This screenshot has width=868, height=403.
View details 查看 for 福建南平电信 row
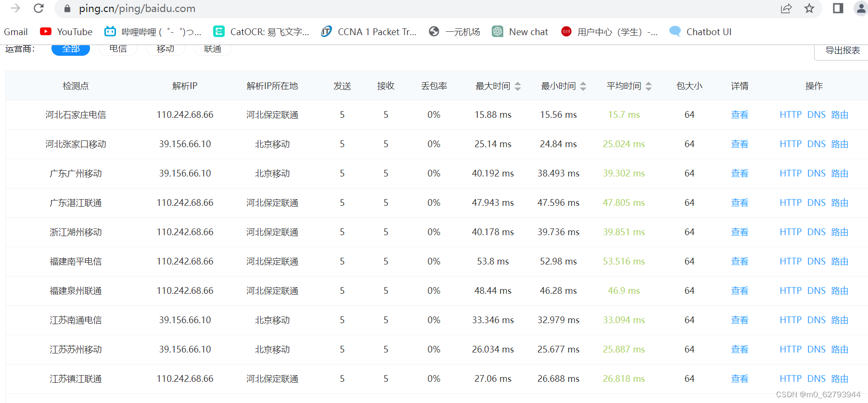point(740,262)
